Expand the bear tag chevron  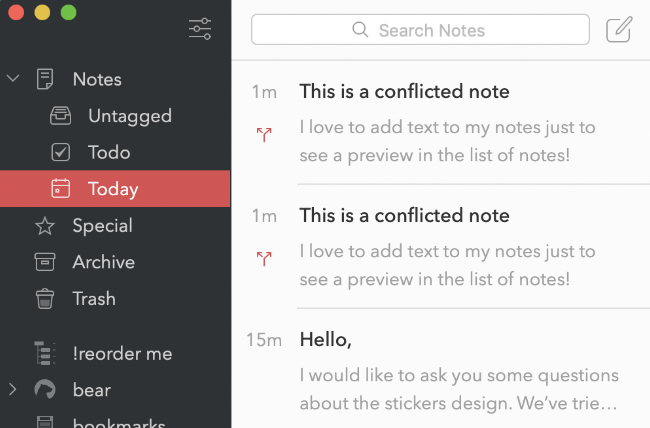13,389
